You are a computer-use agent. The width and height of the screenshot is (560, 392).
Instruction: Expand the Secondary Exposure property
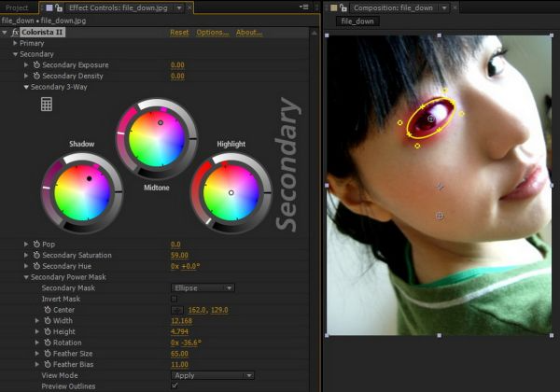click(x=26, y=64)
